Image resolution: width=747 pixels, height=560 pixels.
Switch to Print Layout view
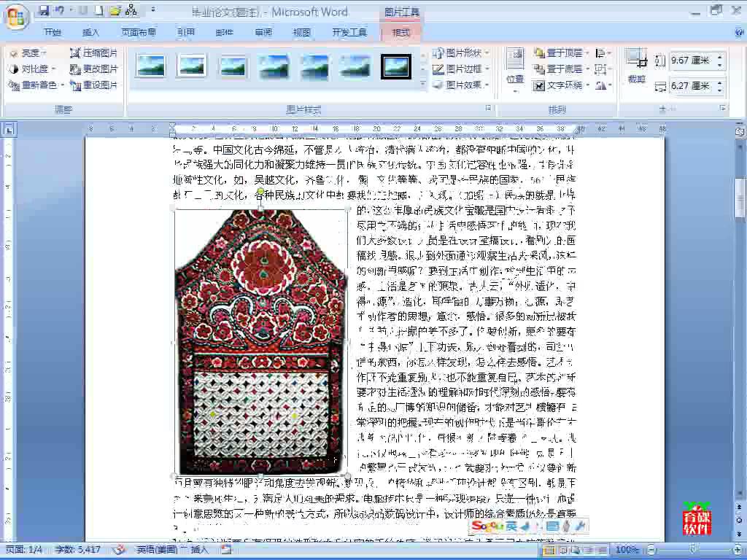pyautogui.click(x=549, y=550)
